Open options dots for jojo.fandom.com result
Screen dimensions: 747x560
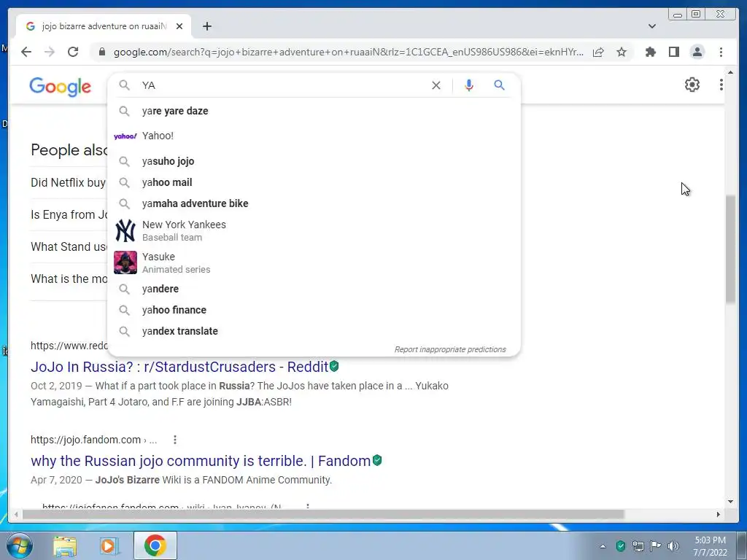coord(175,440)
